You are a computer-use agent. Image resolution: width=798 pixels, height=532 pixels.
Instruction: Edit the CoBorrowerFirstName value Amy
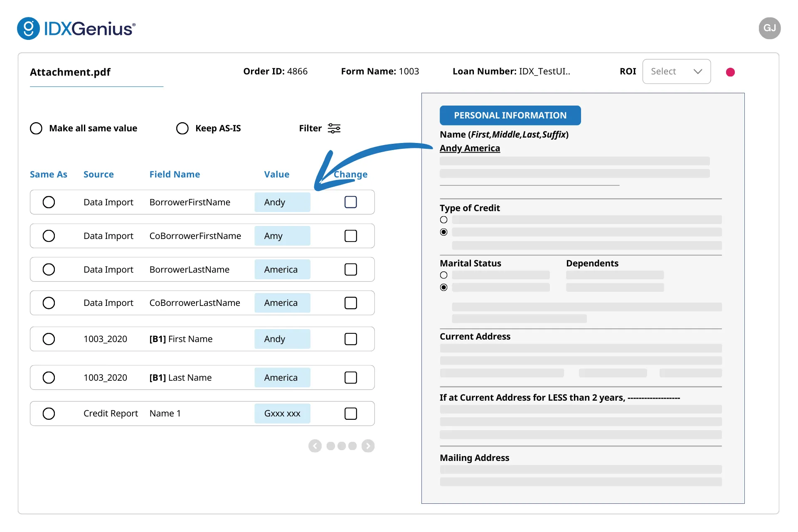282,236
